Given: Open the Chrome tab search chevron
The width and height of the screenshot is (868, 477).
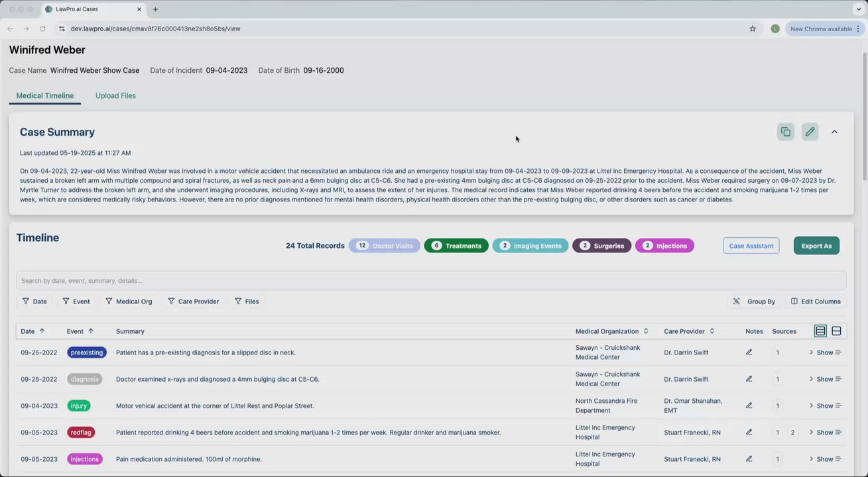Looking at the screenshot, I should point(859,9).
